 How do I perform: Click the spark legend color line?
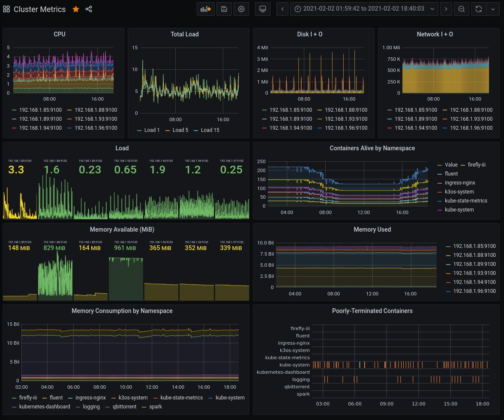[144, 407]
